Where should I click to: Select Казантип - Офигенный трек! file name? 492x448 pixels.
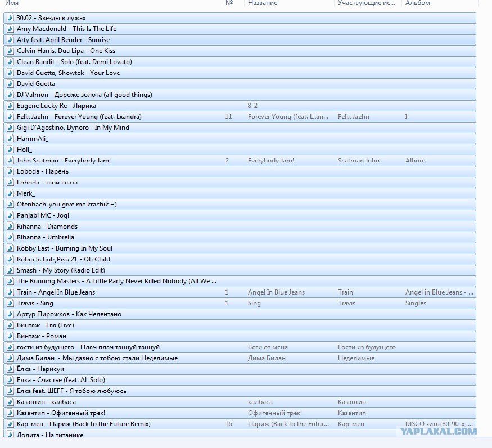pyautogui.click(x=61, y=413)
